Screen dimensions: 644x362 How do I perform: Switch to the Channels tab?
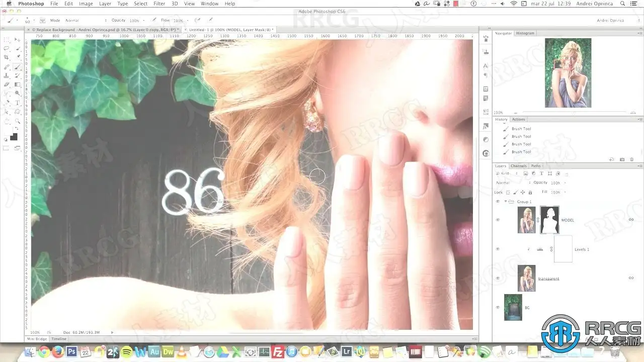coord(519,166)
